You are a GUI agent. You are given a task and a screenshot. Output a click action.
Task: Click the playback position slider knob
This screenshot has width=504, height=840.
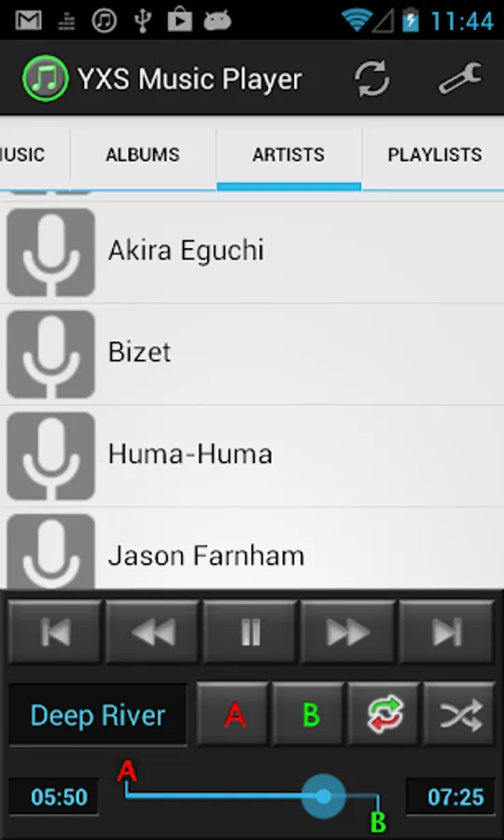[x=324, y=797]
